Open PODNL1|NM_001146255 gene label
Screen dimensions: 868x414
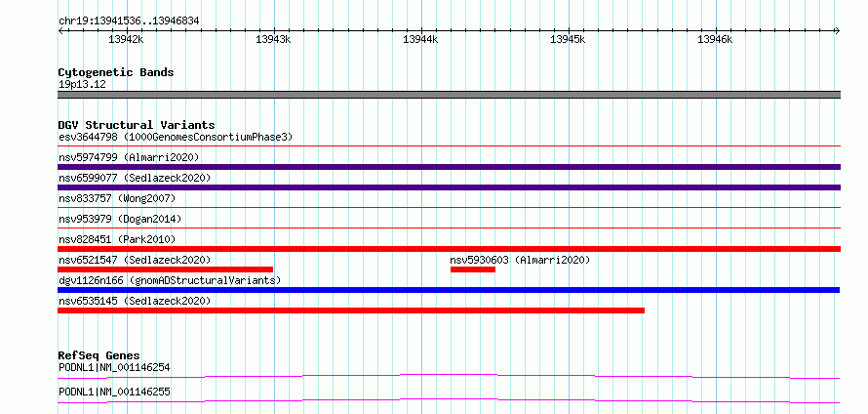(114, 393)
